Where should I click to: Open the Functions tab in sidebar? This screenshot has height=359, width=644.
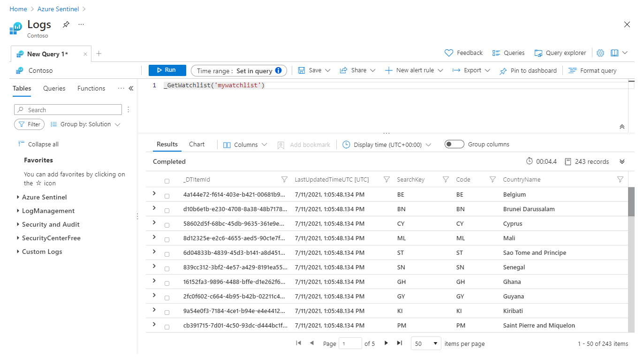pyautogui.click(x=91, y=88)
